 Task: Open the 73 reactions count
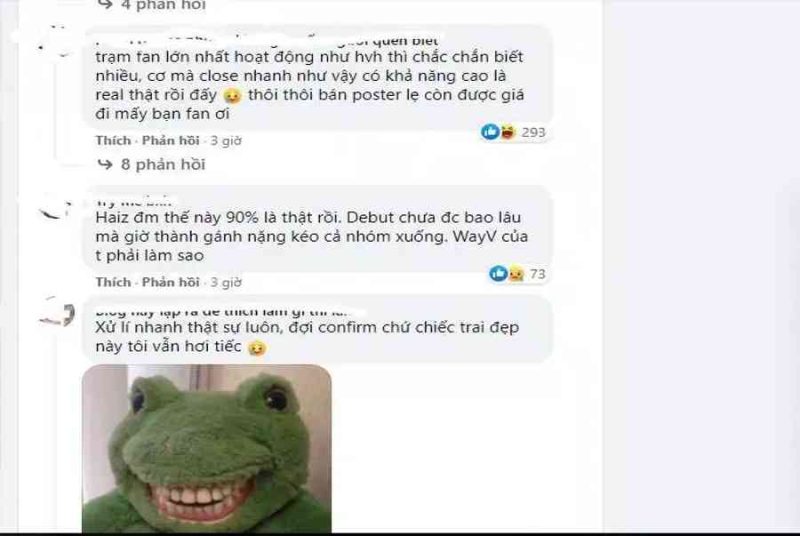tap(537, 274)
